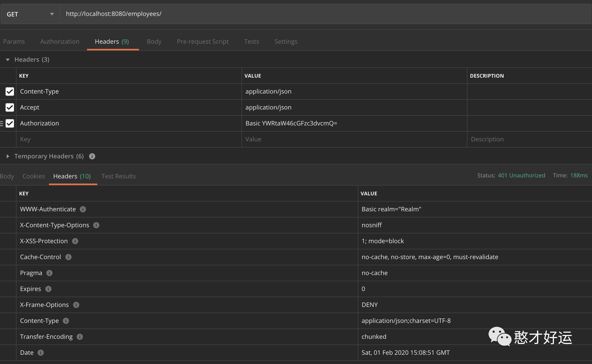Image resolution: width=592 pixels, height=364 pixels.
Task: Disable the Content-Type request header
Action: pyautogui.click(x=10, y=92)
